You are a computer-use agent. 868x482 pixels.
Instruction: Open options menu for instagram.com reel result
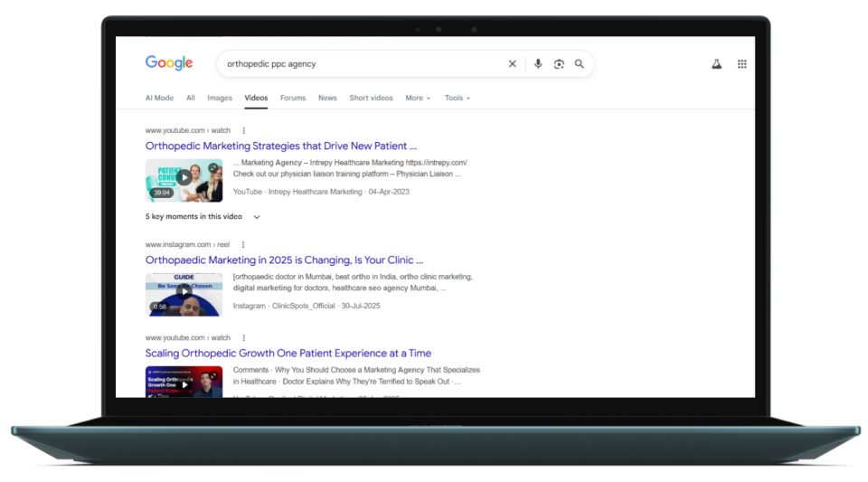[x=243, y=244]
